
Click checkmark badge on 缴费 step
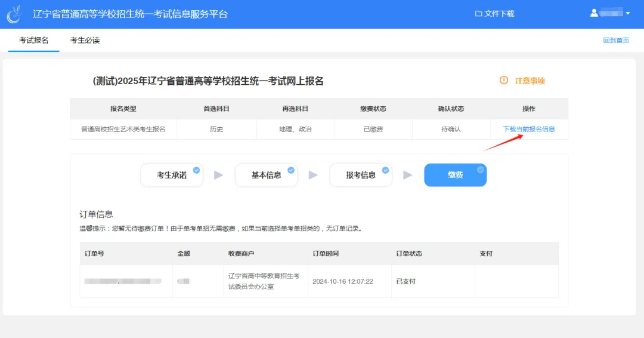pos(480,170)
